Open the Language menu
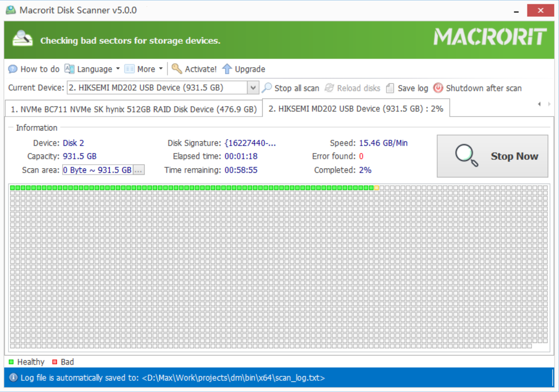This screenshot has width=559, height=392. coord(93,69)
